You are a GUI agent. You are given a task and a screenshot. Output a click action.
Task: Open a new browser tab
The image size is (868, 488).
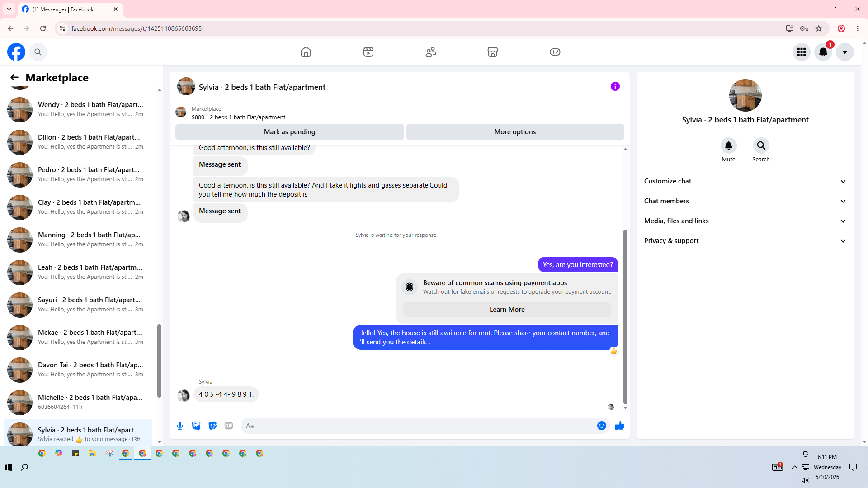click(x=132, y=9)
